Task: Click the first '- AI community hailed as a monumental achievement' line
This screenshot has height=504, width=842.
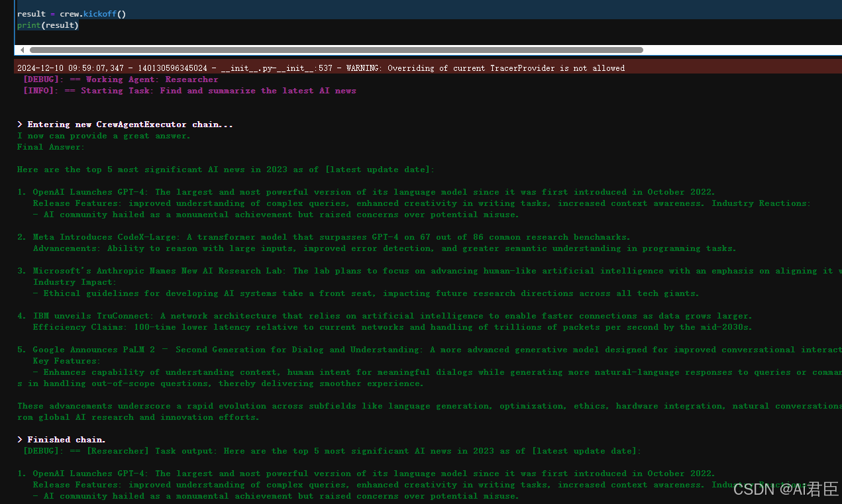Action: 276,215
